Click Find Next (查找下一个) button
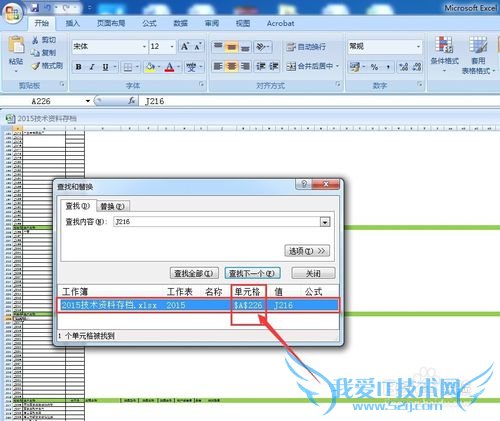Viewport: 500px width, 421px height. pos(252,274)
